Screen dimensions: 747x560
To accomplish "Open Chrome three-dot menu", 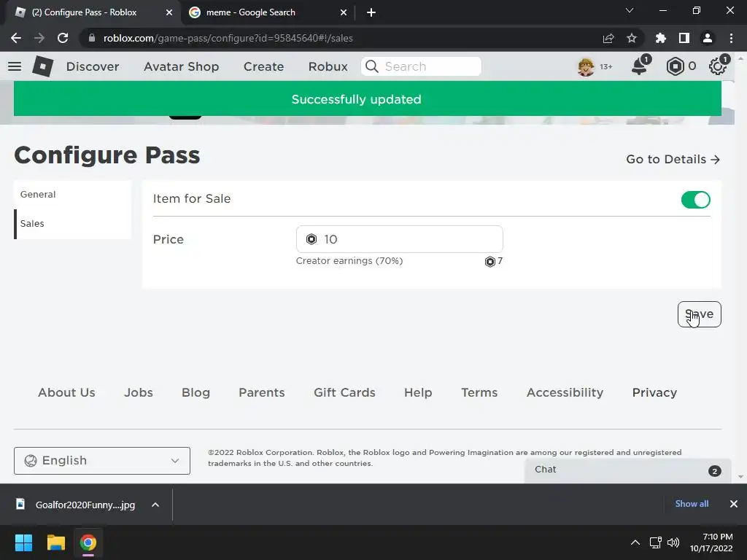I will (731, 38).
